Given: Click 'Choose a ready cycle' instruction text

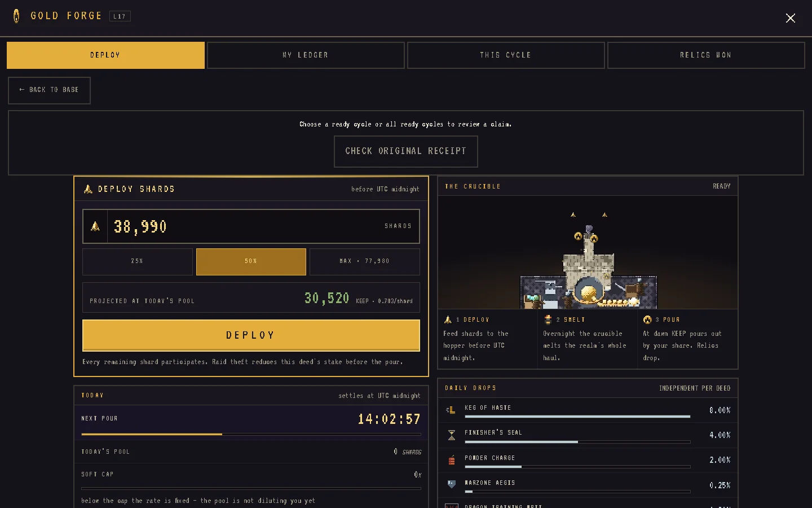Looking at the screenshot, I should pos(405,124).
